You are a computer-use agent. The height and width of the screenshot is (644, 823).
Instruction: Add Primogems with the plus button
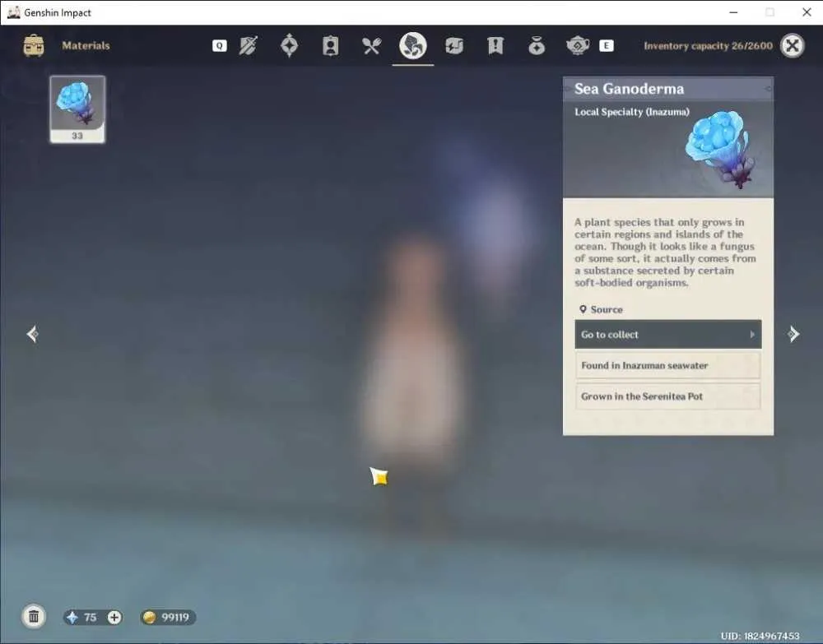[x=114, y=617]
